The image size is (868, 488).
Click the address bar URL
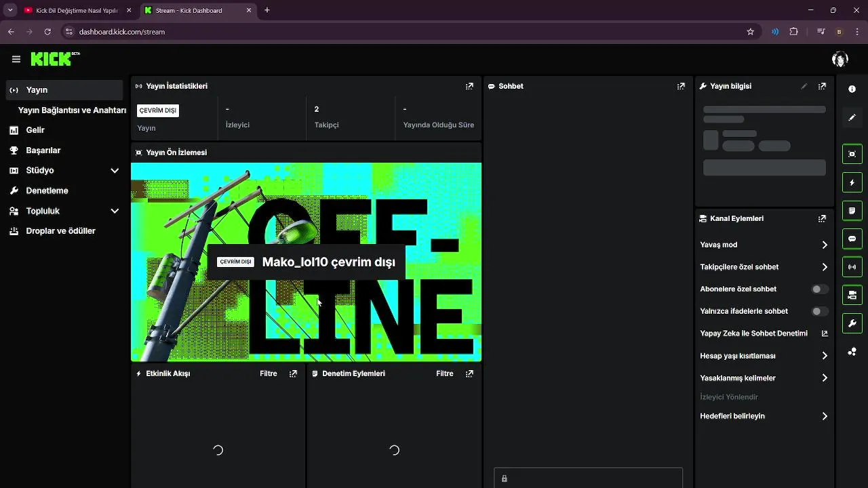(122, 32)
